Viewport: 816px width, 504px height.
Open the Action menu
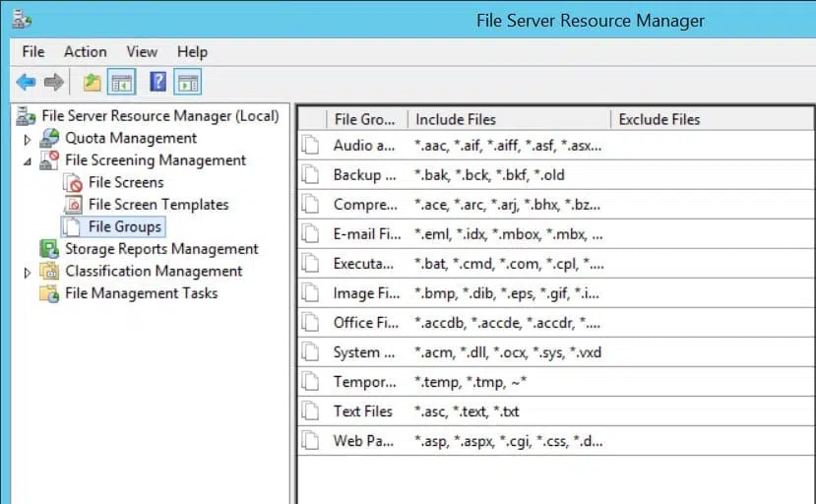pyautogui.click(x=86, y=51)
